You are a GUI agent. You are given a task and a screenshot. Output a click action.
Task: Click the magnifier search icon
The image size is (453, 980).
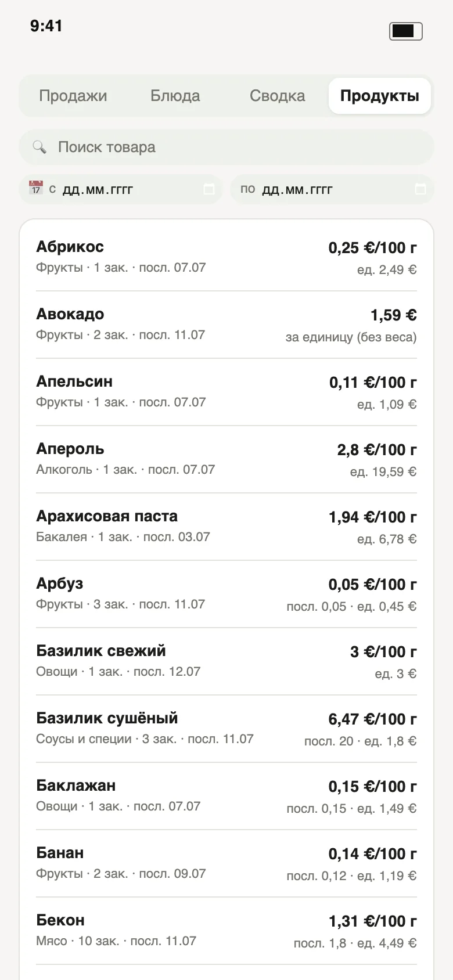pyautogui.click(x=39, y=147)
